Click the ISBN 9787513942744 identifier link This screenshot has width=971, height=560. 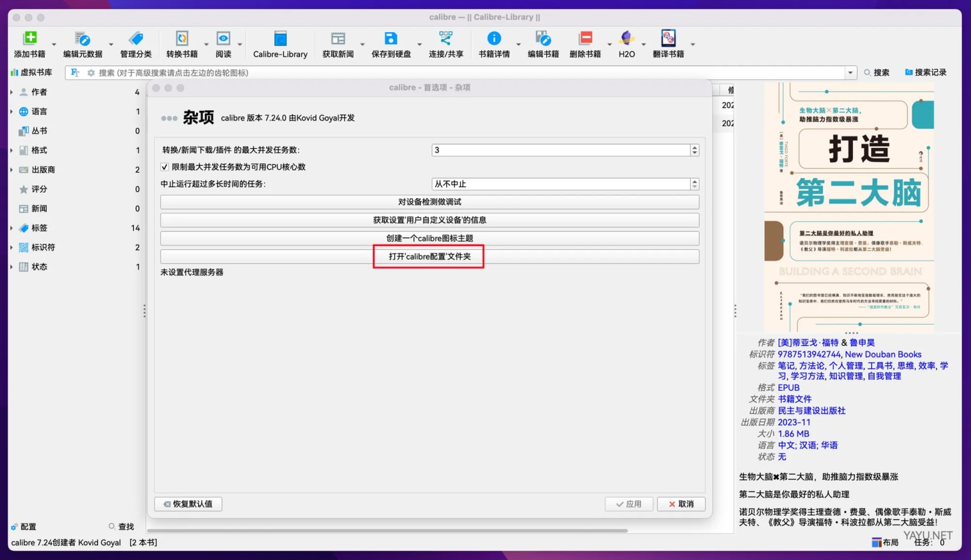point(810,354)
